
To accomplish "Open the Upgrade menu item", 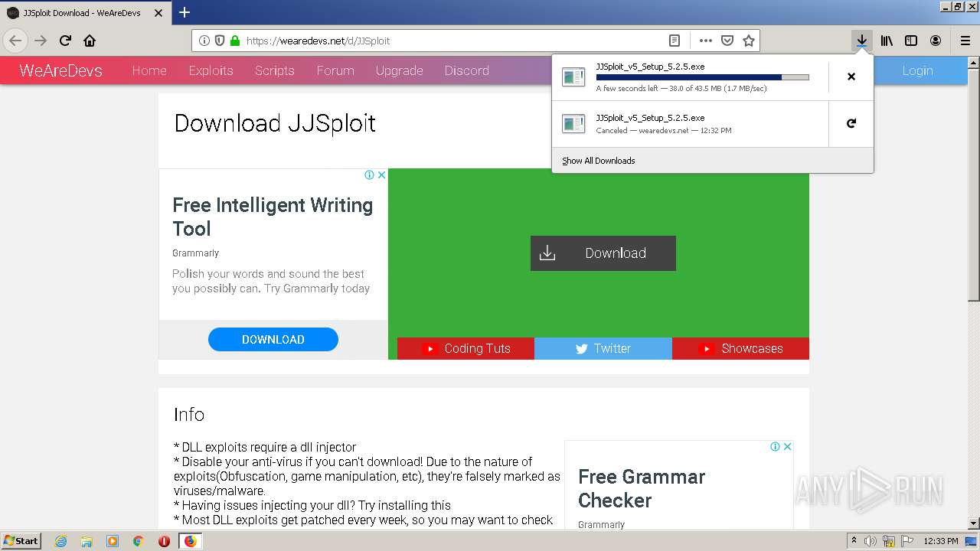I will click(x=399, y=70).
